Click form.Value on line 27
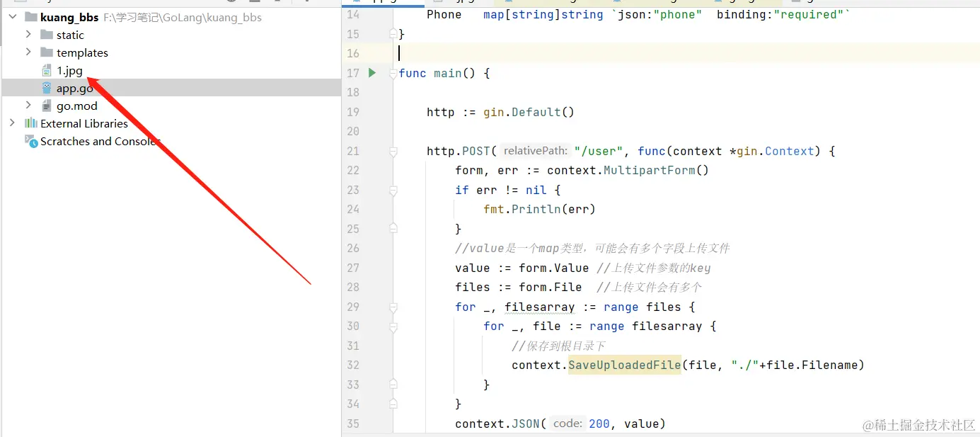 point(554,268)
